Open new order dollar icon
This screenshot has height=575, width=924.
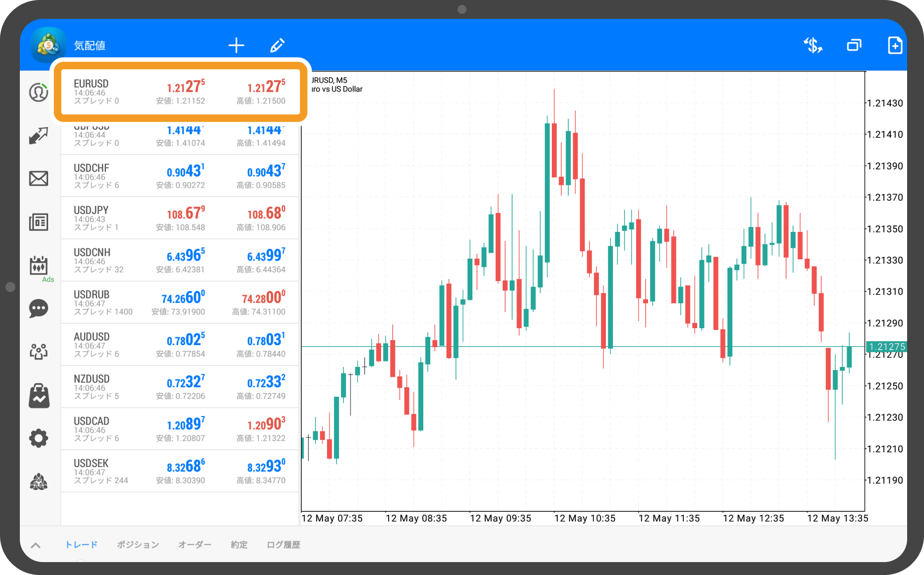(x=813, y=46)
